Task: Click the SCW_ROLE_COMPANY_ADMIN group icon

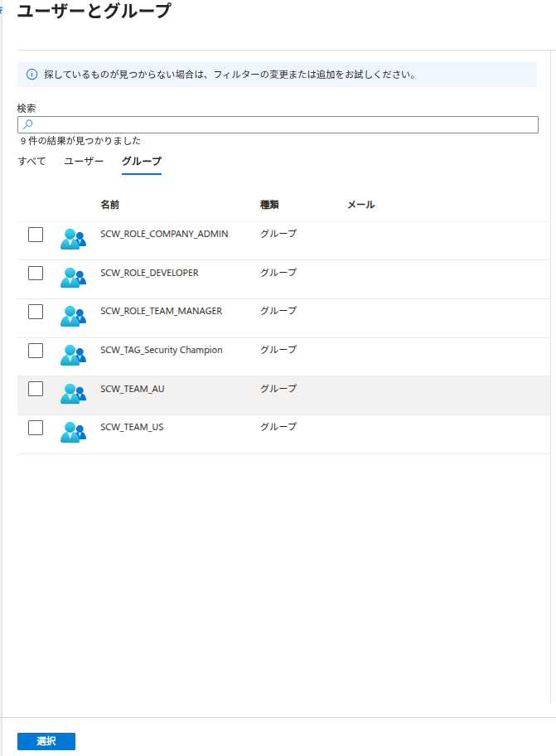Action: (73, 239)
